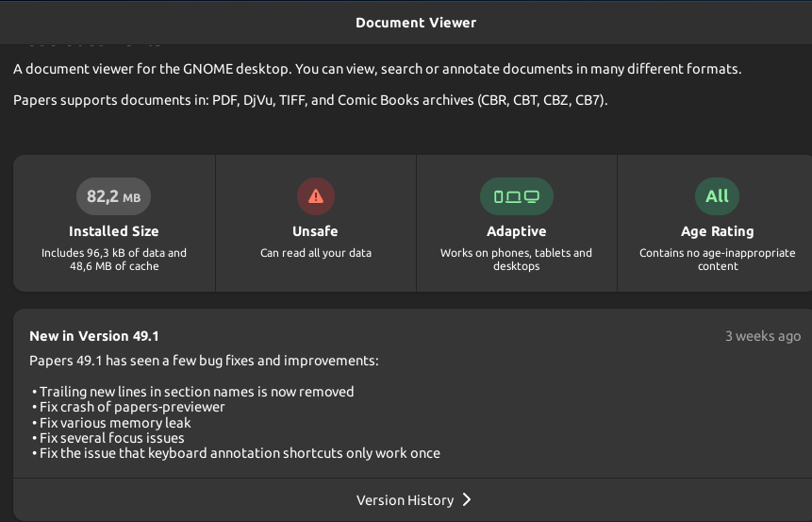Open the Version History row
The width and height of the screenshot is (812, 522).
(x=406, y=500)
